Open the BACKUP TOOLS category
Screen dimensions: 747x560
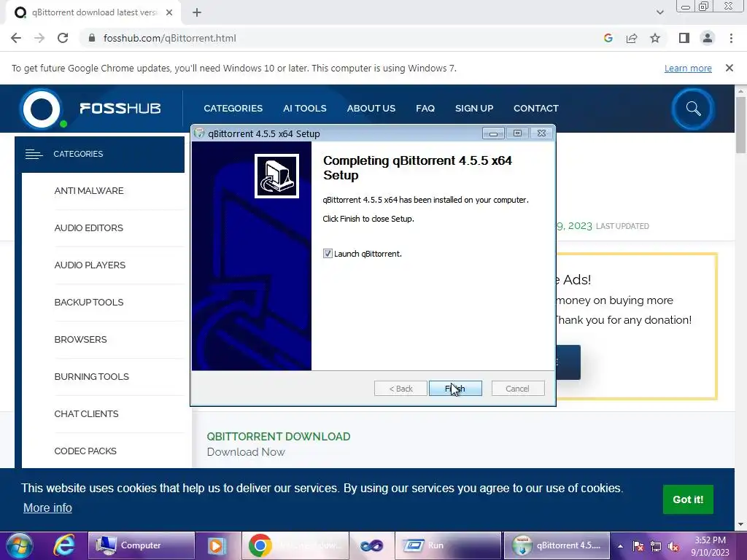click(88, 303)
